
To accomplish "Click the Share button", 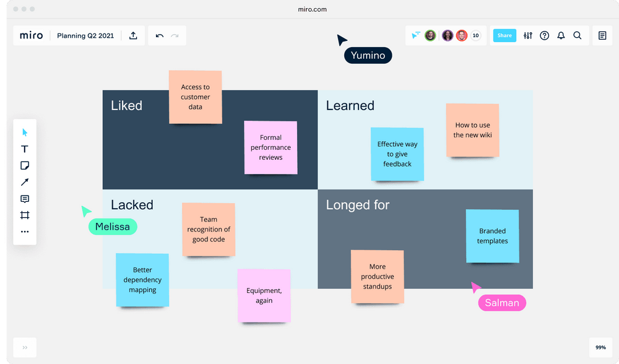I will [x=504, y=35].
